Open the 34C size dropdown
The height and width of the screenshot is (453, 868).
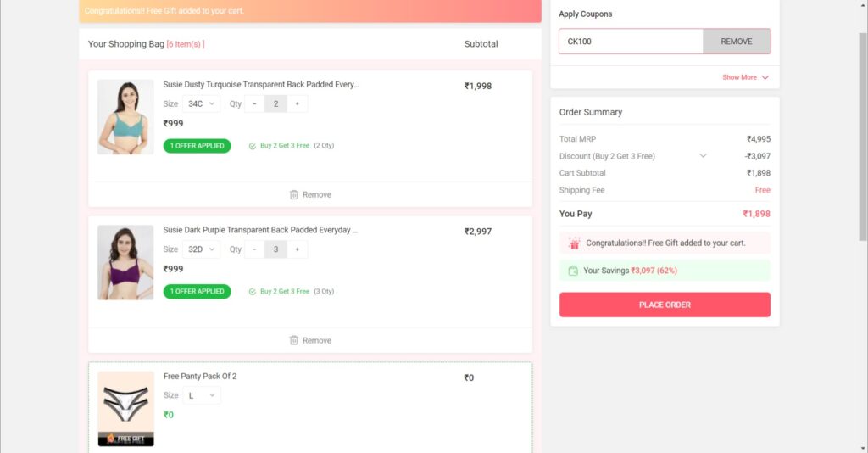(x=201, y=103)
